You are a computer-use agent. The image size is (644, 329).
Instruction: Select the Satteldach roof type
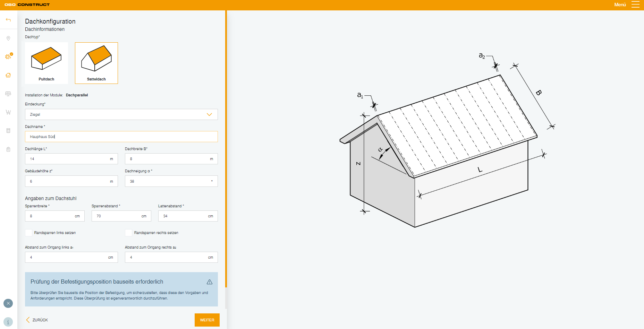pos(96,63)
